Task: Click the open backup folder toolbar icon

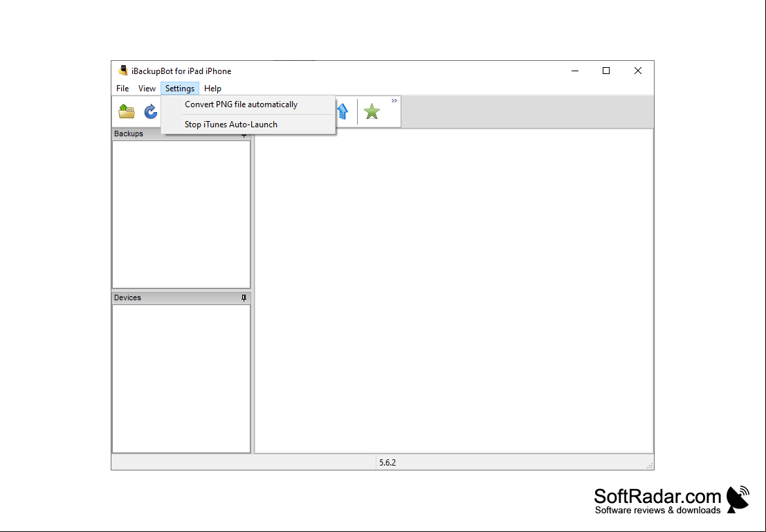Action: pos(127,111)
